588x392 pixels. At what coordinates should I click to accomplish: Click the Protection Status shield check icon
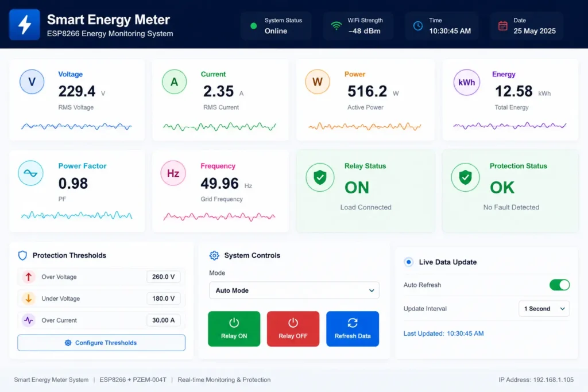click(x=465, y=177)
